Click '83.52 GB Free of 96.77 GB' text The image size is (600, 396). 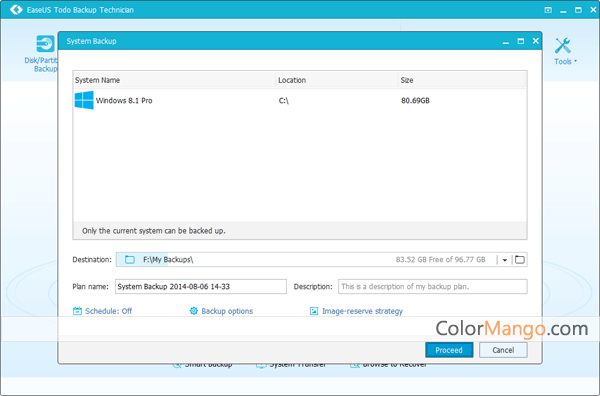point(440,260)
